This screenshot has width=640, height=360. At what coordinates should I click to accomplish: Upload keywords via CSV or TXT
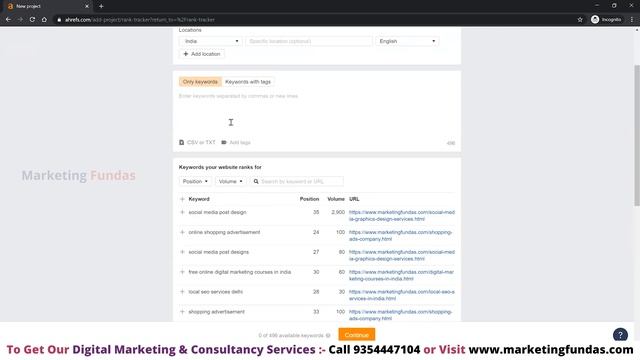[x=197, y=142]
